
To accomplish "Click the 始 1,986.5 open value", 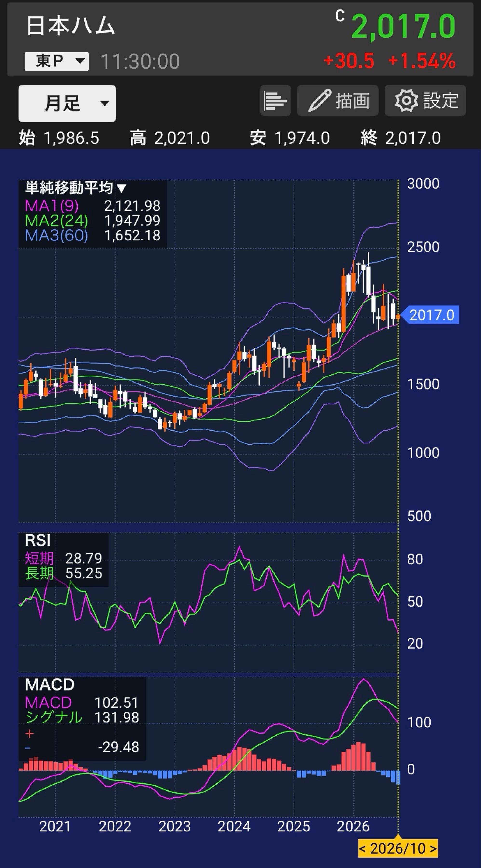I will 59,138.
